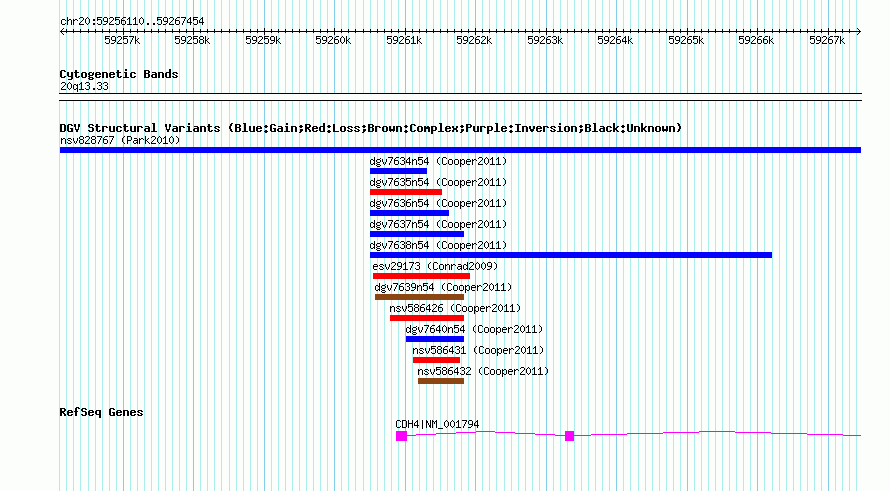Click the red nsv586431 loss bar
Image resolution: width=890 pixels, height=491 pixels.
(436, 360)
